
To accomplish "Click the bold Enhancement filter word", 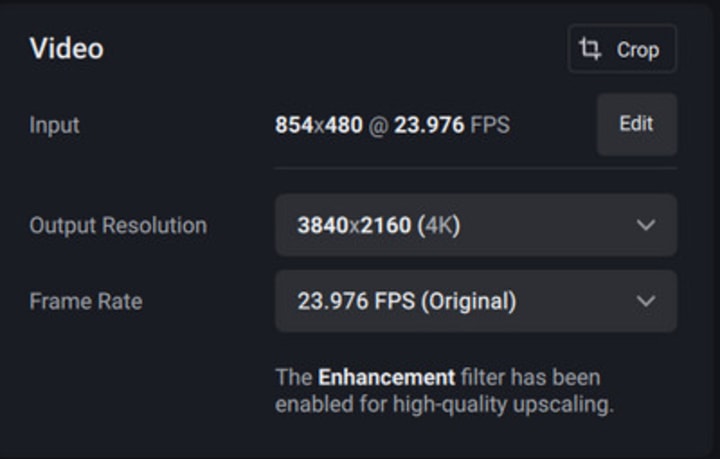I will pyautogui.click(x=386, y=378).
